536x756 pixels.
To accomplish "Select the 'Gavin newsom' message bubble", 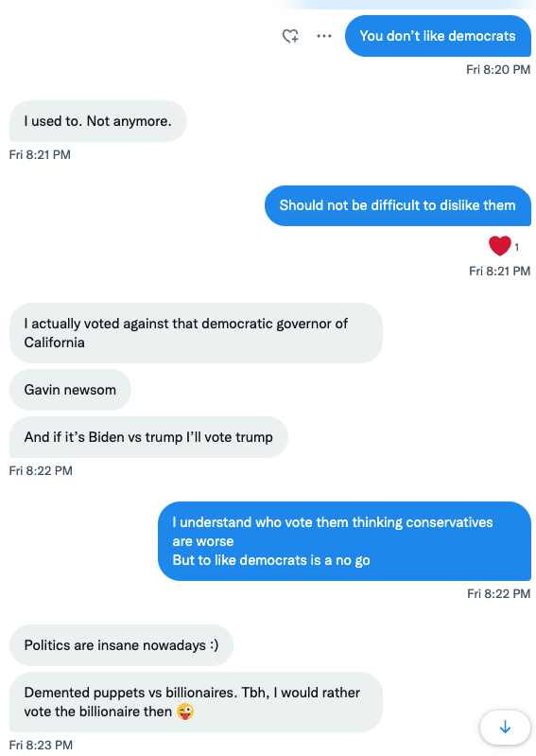I will (70, 390).
